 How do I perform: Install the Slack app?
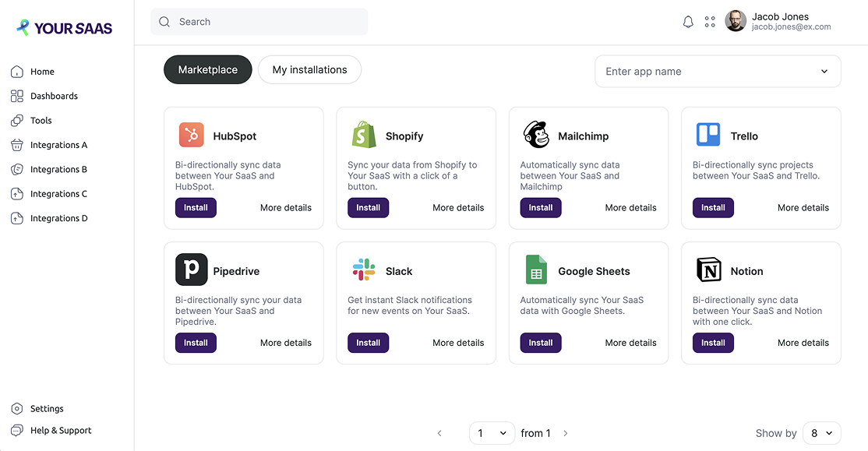coord(368,343)
